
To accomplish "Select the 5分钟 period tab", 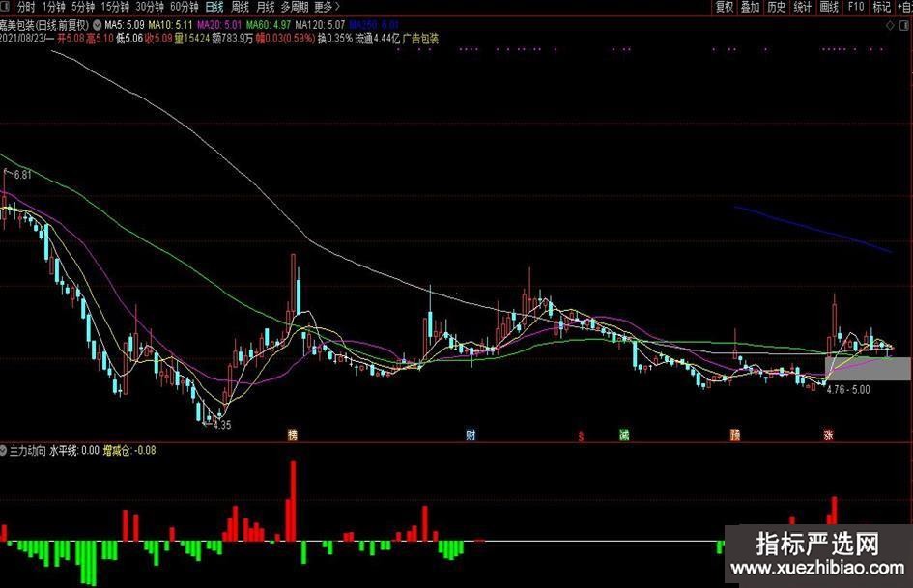I will point(82,7).
